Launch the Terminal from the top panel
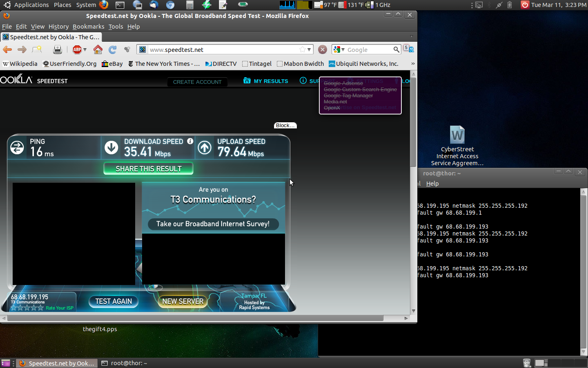This screenshot has height=368, width=588. [x=120, y=5]
